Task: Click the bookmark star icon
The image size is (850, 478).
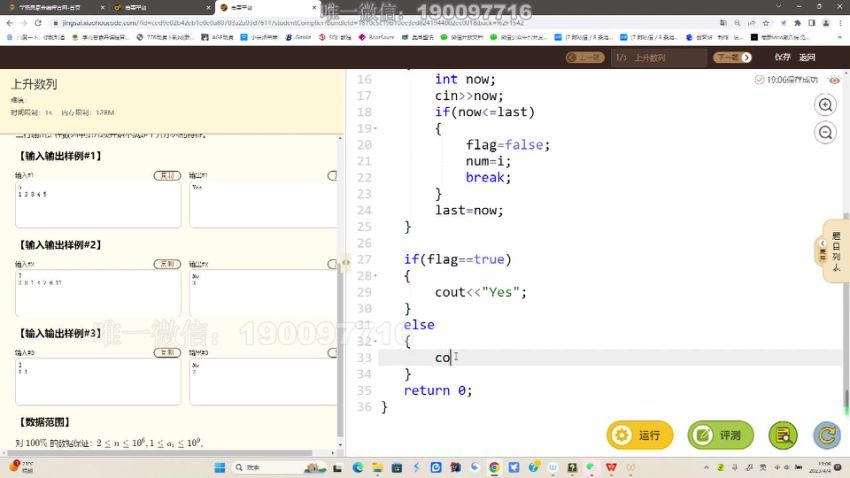Action: coord(765,23)
